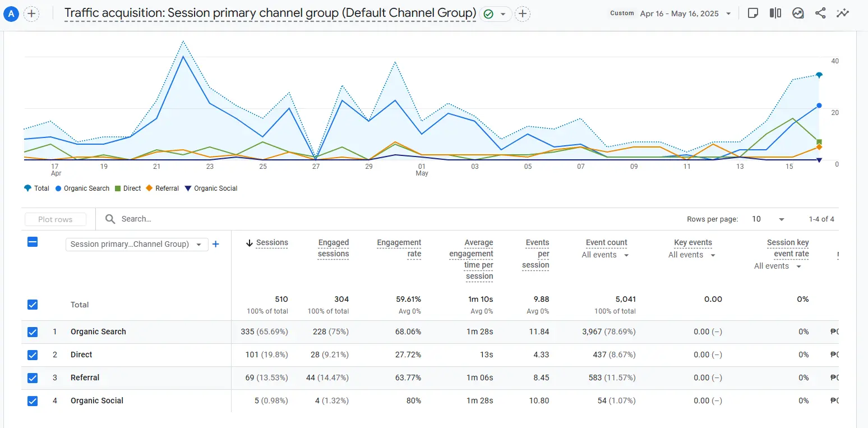Click the All segment A badge
This screenshot has width=868, height=428.
coord(11,13)
